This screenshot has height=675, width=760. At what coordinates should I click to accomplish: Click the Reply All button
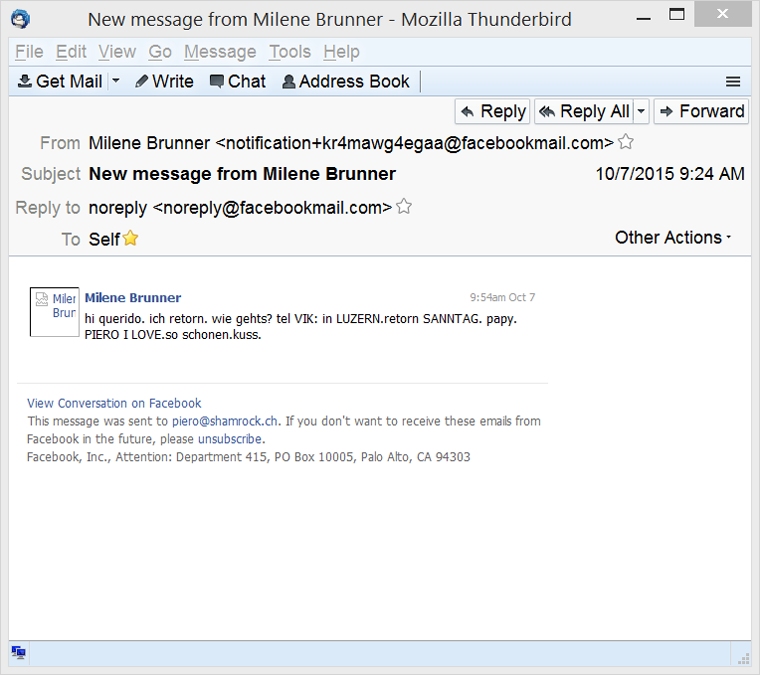pyautogui.click(x=584, y=111)
